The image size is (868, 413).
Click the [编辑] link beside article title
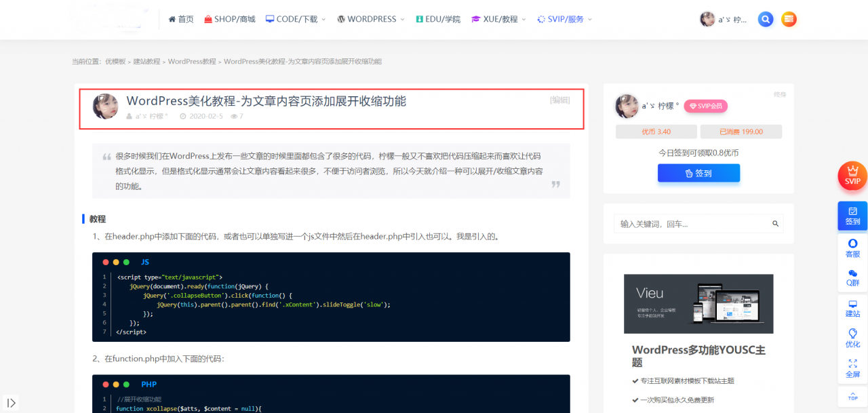pyautogui.click(x=561, y=99)
